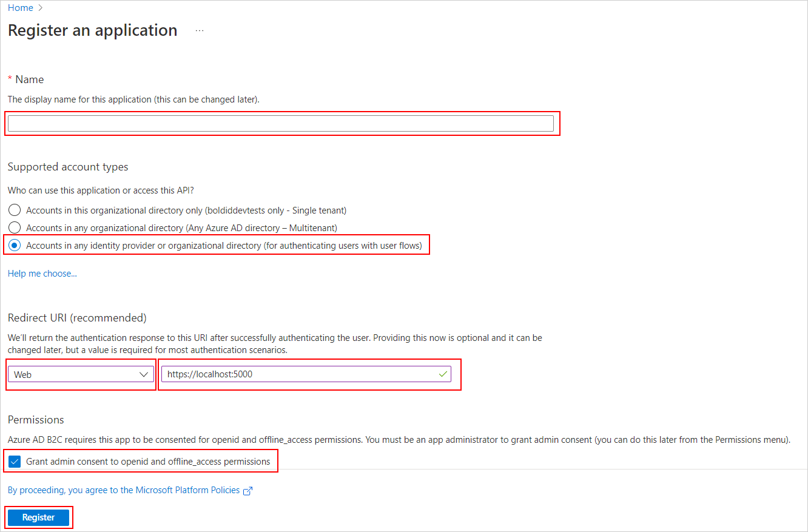808x532 pixels.
Task: Select "Accounts in this organizational directory only"
Action: [x=14, y=210]
